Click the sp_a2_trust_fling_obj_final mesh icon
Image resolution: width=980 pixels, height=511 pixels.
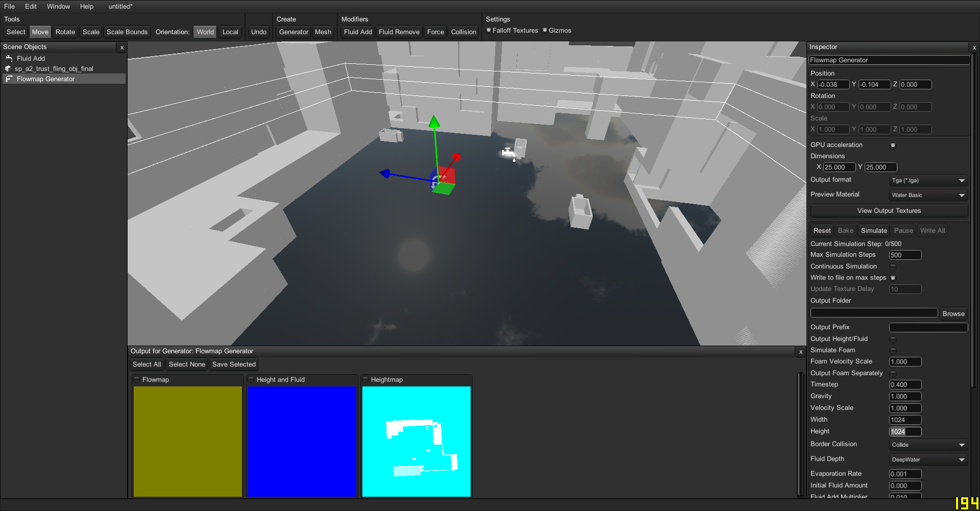[x=8, y=69]
